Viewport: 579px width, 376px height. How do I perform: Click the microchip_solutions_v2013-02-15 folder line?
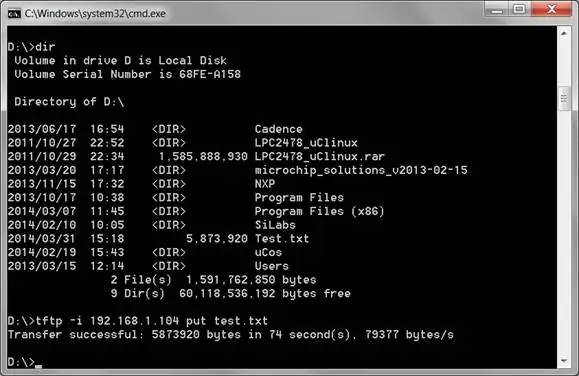[237, 170]
